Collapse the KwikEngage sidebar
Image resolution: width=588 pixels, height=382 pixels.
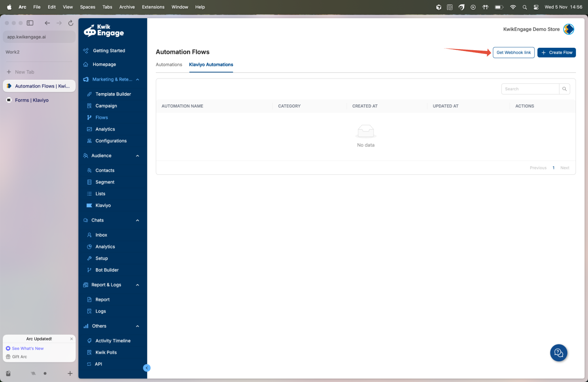tap(147, 368)
